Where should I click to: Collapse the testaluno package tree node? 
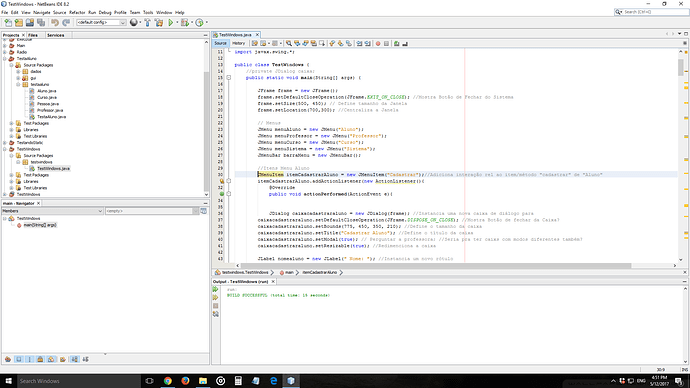pos(18,84)
